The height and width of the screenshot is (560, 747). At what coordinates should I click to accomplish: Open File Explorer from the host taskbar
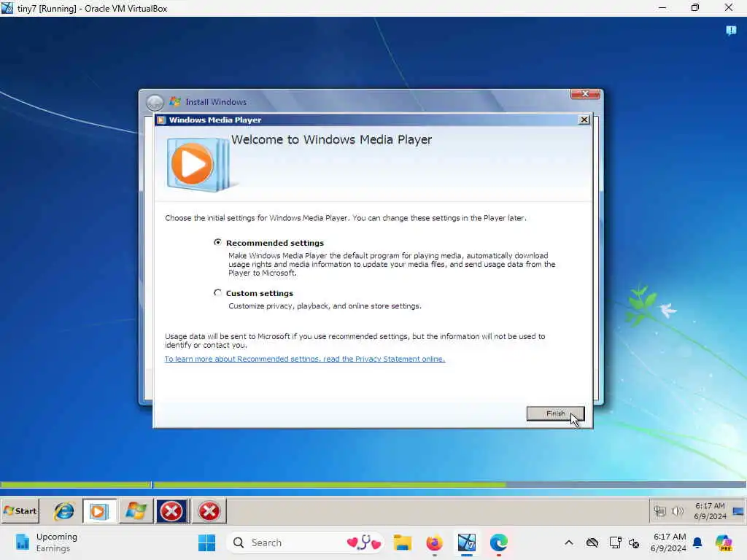click(402, 542)
